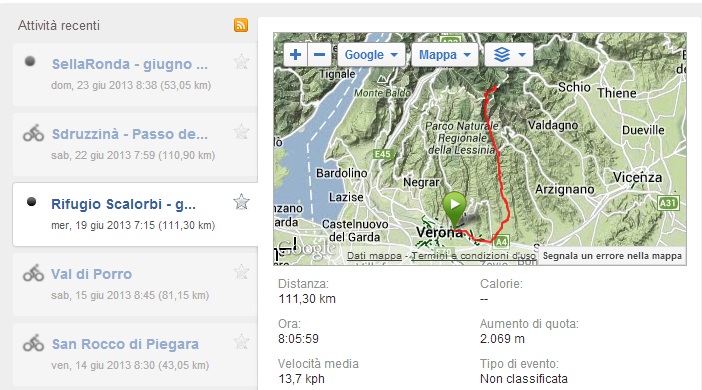
Task: Open the Sdruzzinà - Passo de... activity
Action: [130, 134]
